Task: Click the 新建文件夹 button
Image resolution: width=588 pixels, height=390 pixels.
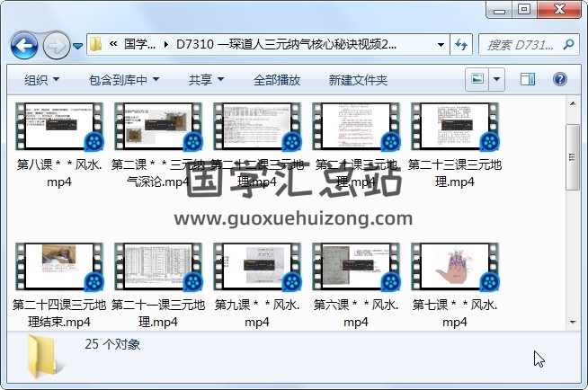Action: click(358, 80)
